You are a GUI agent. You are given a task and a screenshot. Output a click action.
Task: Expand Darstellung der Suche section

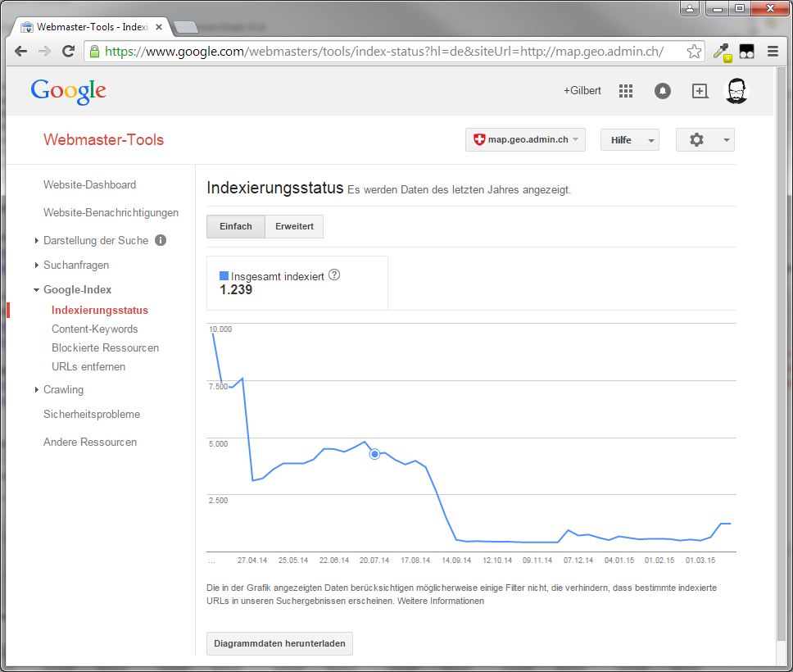(36, 240)
